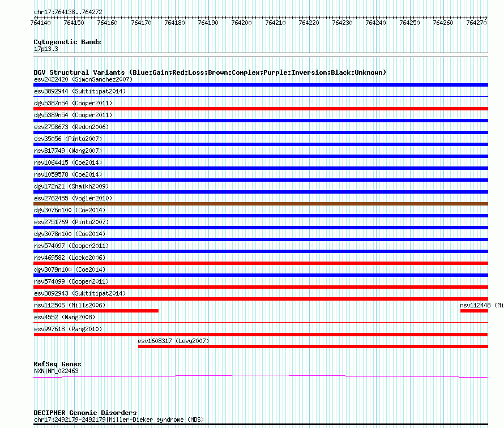This screenshot has height=428, width=504.
Task: Open the esv1608317 (Levy2007) label
Action: 173,341
